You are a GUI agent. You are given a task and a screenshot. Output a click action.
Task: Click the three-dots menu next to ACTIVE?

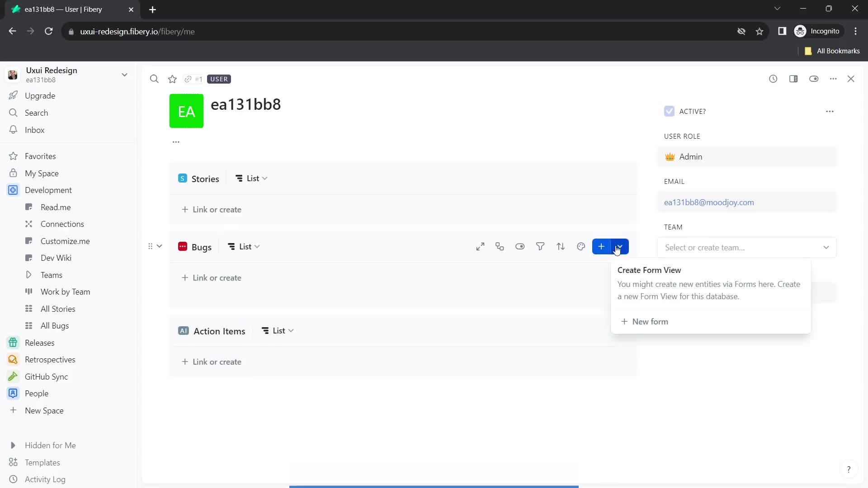click(x=830, y=111)
